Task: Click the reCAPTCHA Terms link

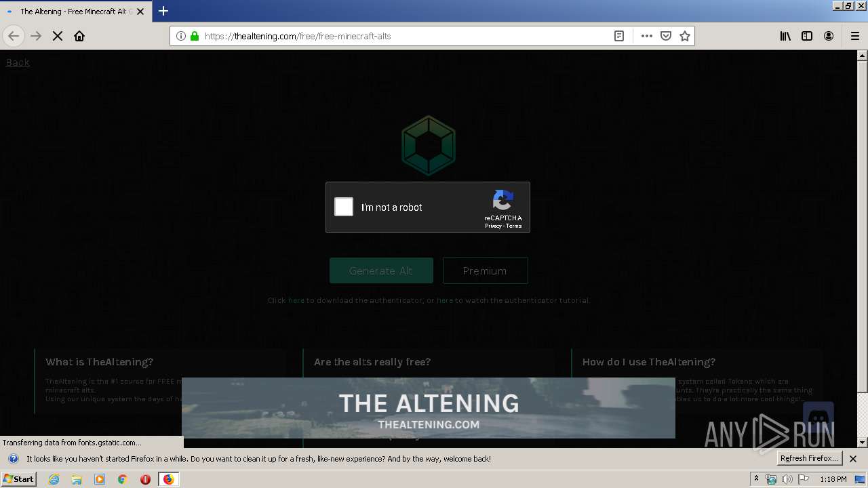Action: [x=514, y=226]
